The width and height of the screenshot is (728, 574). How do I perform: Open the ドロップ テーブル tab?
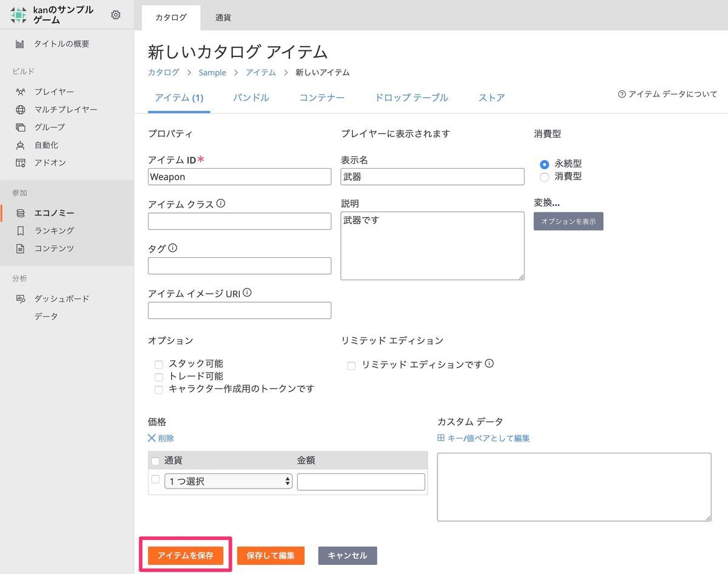click(411, 97)
